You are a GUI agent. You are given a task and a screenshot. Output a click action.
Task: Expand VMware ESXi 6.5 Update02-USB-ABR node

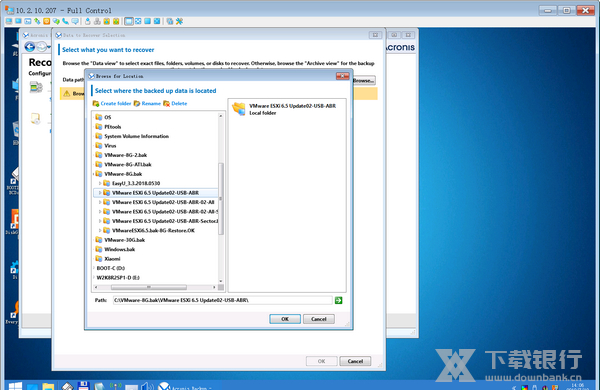coord(100,193)
